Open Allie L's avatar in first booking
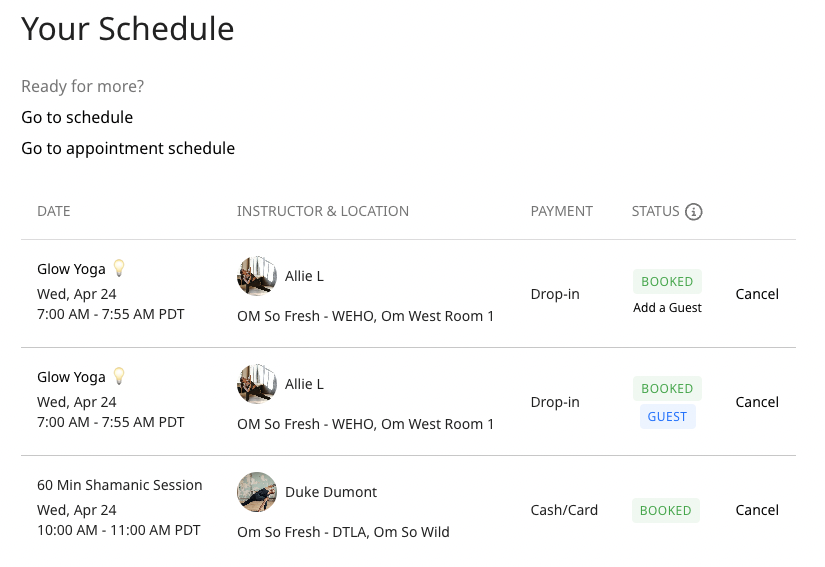 coord(257,276)
